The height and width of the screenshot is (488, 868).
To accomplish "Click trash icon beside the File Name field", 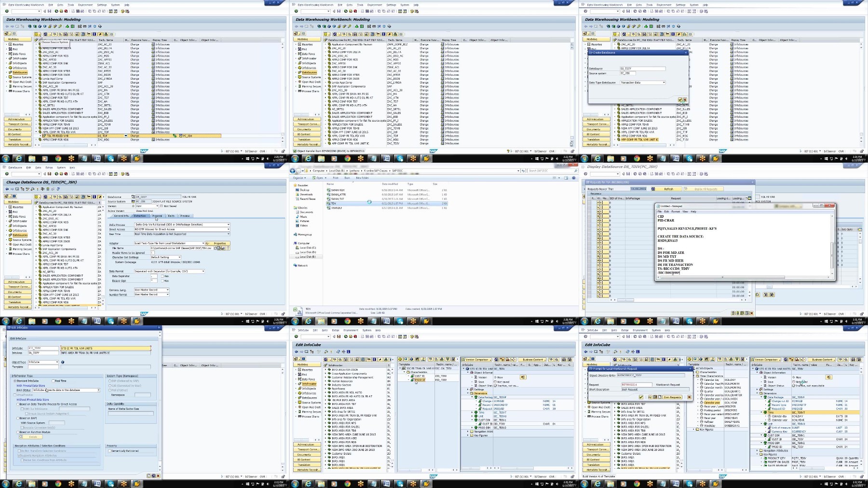I will pos(228,248).
